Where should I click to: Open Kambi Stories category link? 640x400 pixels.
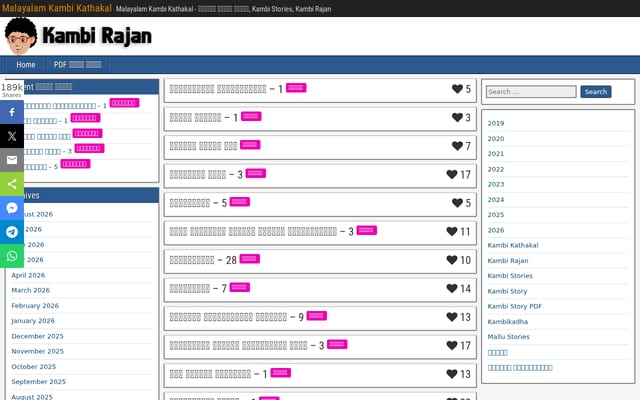click(510, 276)
